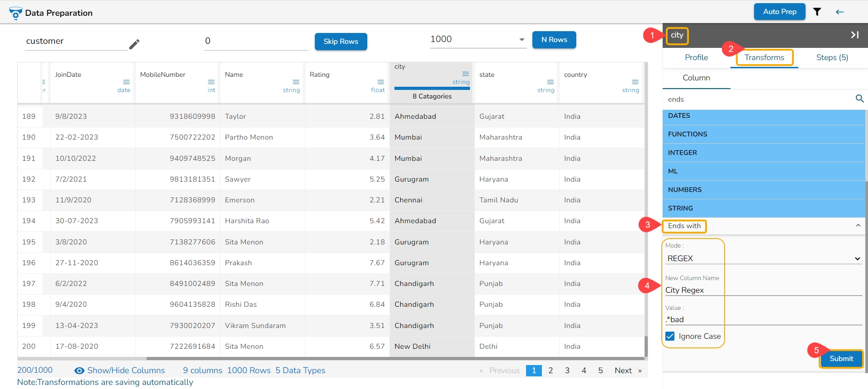This screenshot has height=389, width=868.
Task: Click the New Column Name input field
Action: [x=763, y=290]
